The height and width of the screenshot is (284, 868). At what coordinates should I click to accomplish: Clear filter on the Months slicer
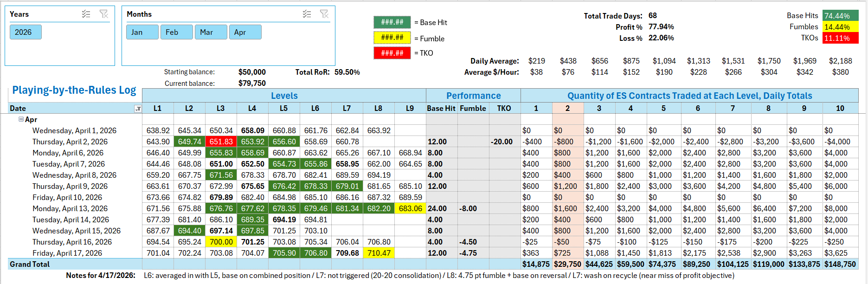(x=324, y=14)
